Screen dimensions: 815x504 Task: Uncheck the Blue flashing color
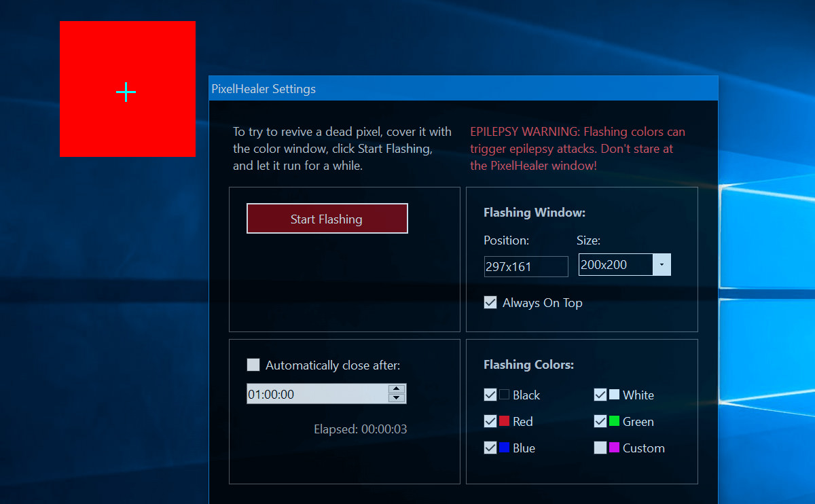pyautogui.click(x=490, y=448)
